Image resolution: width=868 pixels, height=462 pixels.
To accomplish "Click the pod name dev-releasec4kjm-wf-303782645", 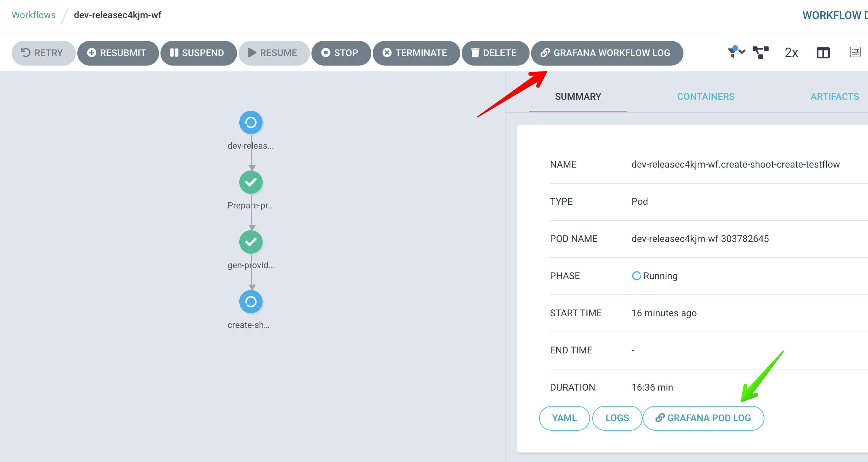I will click(x=700, y=239).
